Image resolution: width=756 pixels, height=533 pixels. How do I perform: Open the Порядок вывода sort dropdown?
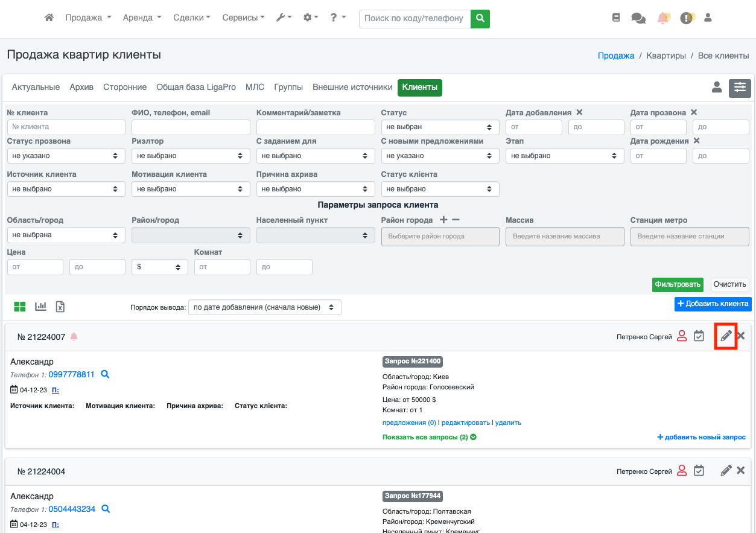tap(264, 307)
